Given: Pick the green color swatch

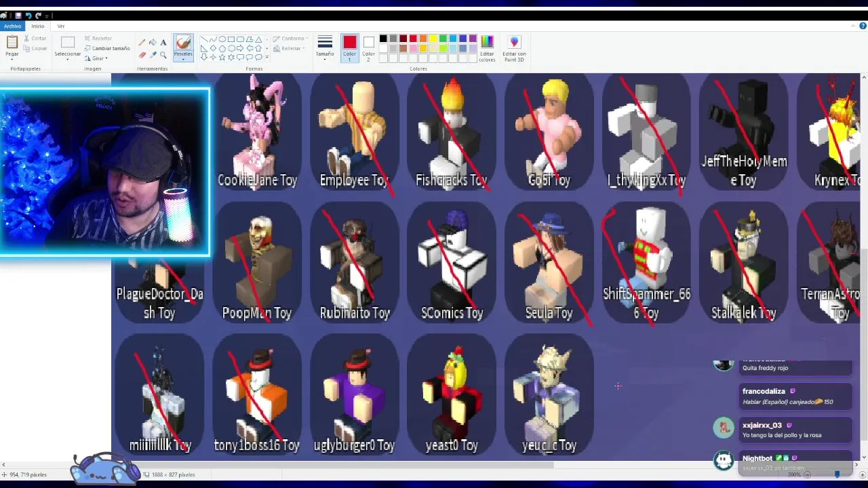Looking at the screenshot, I should tap(443, 39).
